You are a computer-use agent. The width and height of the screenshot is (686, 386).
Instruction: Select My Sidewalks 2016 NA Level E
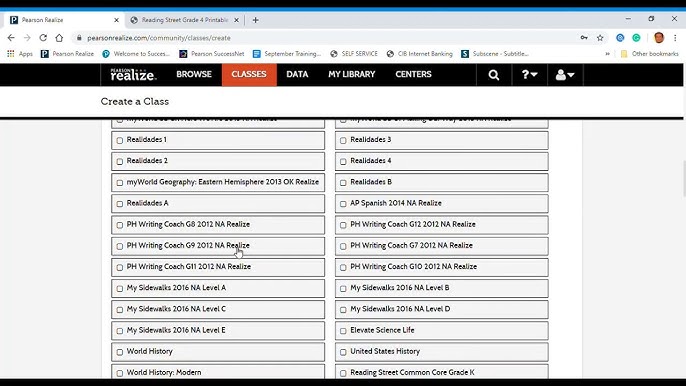pos(218,331)
